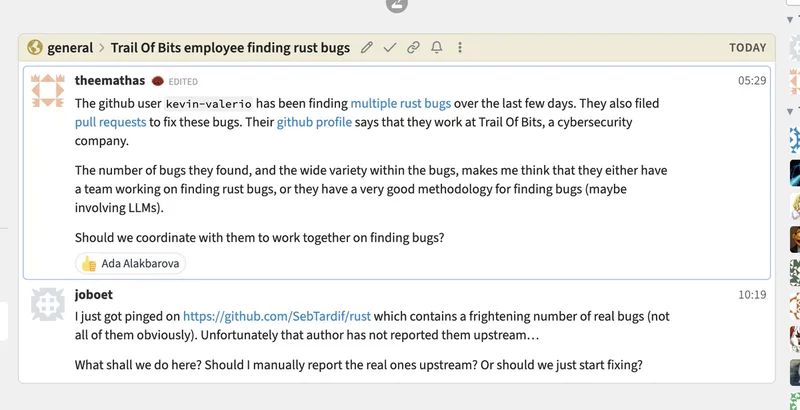
Task: Click the bell notification icon
Action: pyautogui.click(x=436, y=47)
